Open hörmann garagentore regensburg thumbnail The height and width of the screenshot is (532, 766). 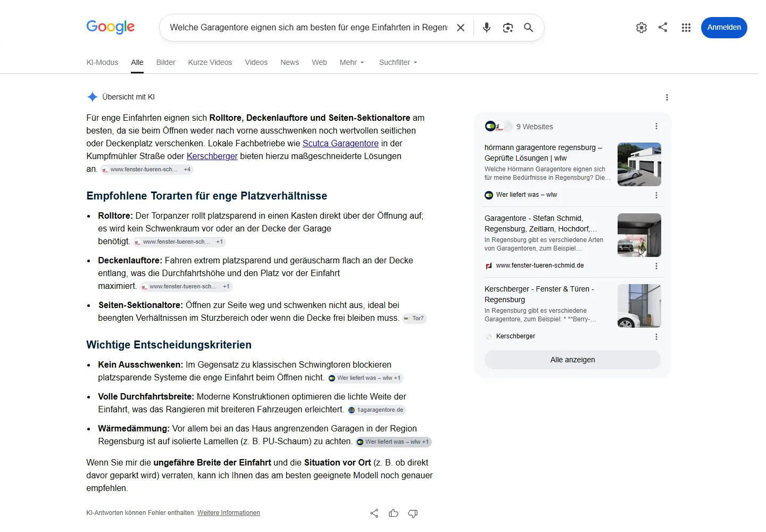639,164
